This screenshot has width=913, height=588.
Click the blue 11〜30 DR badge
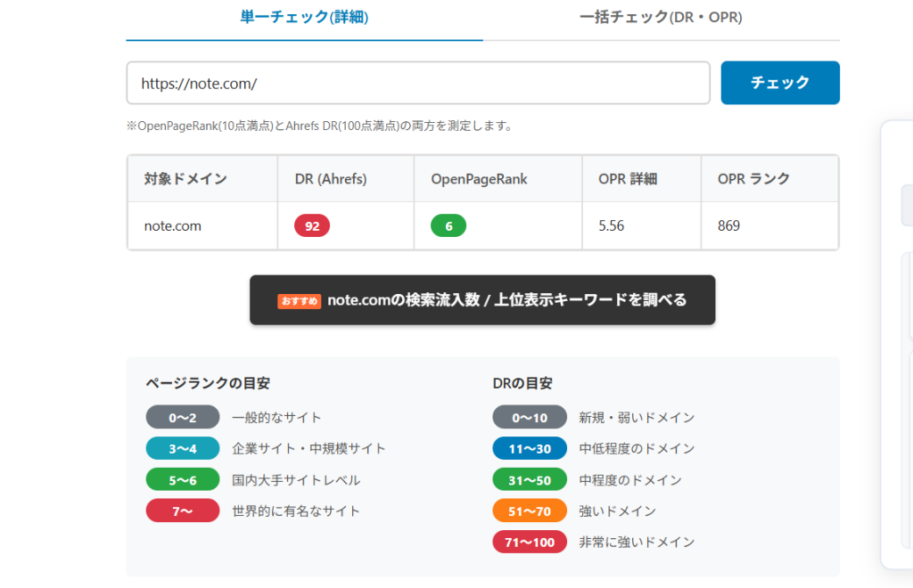(x=530, y=448)
